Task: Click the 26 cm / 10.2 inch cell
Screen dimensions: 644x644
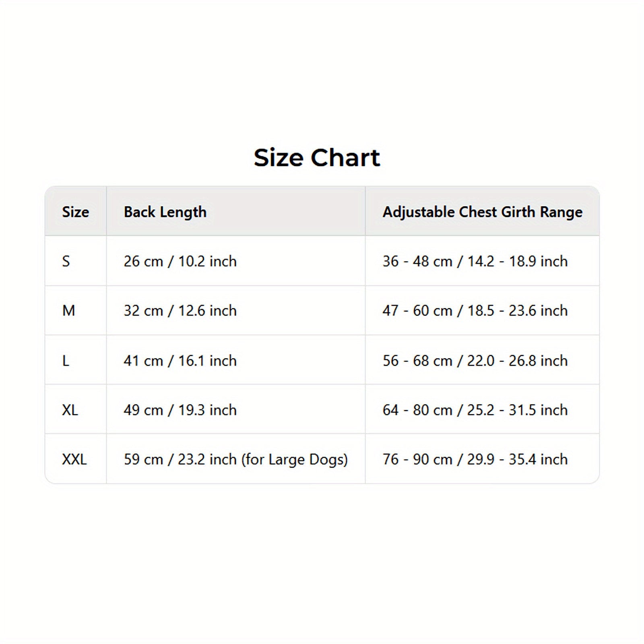Action: pyautogui.click(x=180, y=262)
